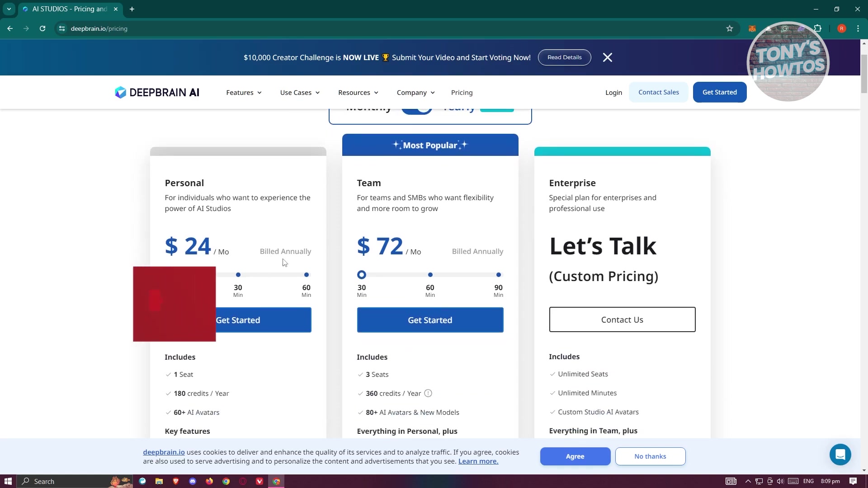The width and height of the screenshot is (868, 488).
Task: Open the deepbrain.io link in cookie notice
Action: click(164, 452)
